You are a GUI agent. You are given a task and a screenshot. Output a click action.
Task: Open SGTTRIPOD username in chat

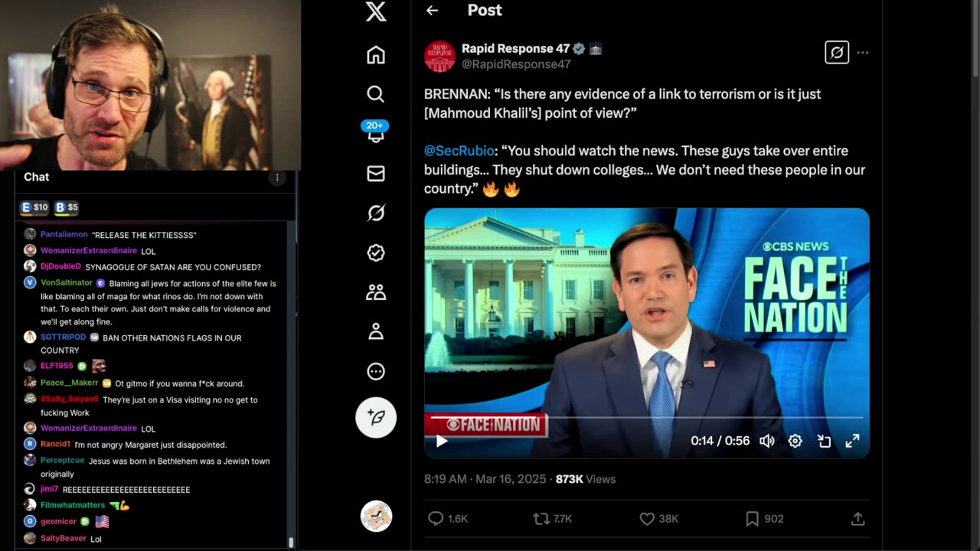click(63, 337)
